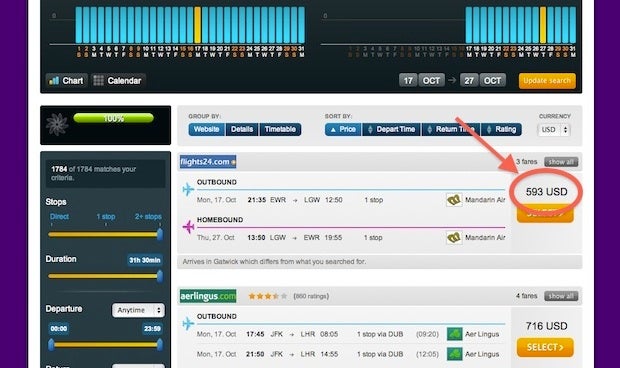This screenshot has width=620, height=368.
Task: Open the Departure Anytime dropdown
Action: coord(138,310)
